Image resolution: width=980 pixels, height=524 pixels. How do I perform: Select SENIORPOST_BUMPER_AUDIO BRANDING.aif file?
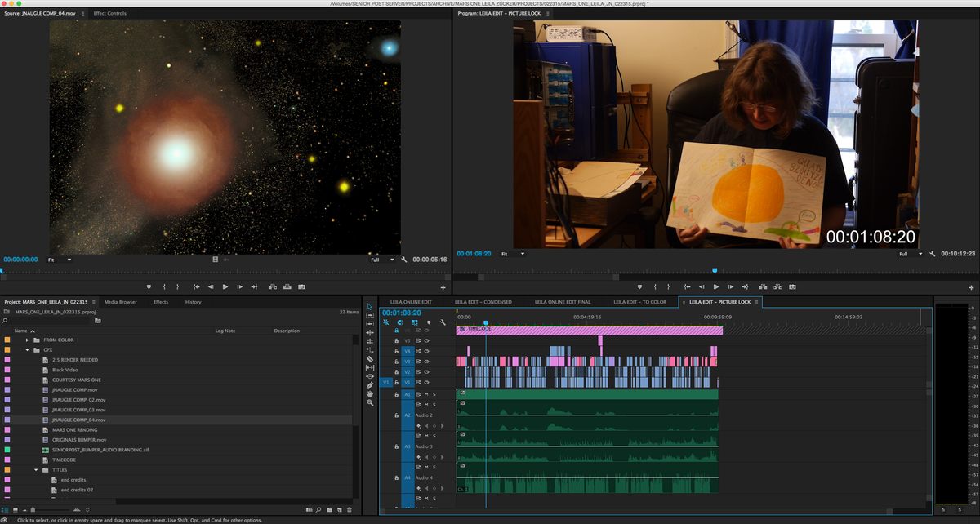(101, 450)
